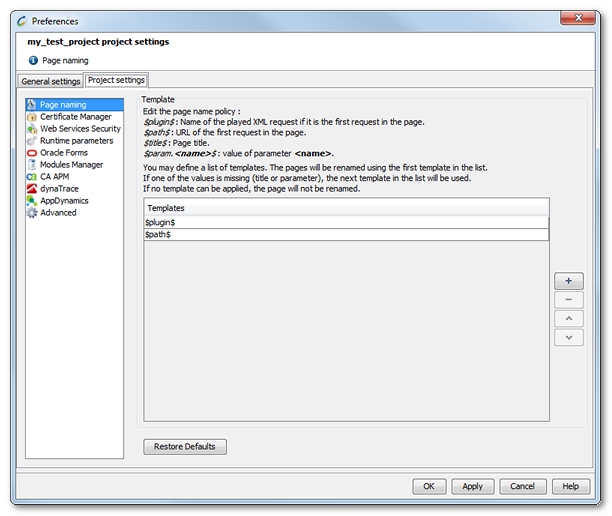Add a new template with plus button
The height and width of the screenshot is (516, 612).
pos(568,281)
